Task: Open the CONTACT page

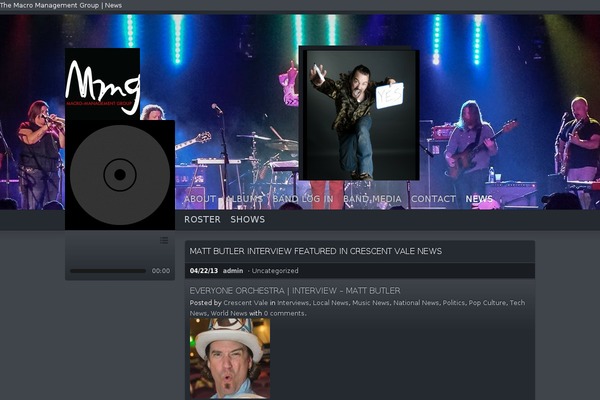Action: [x=433, y=199]
